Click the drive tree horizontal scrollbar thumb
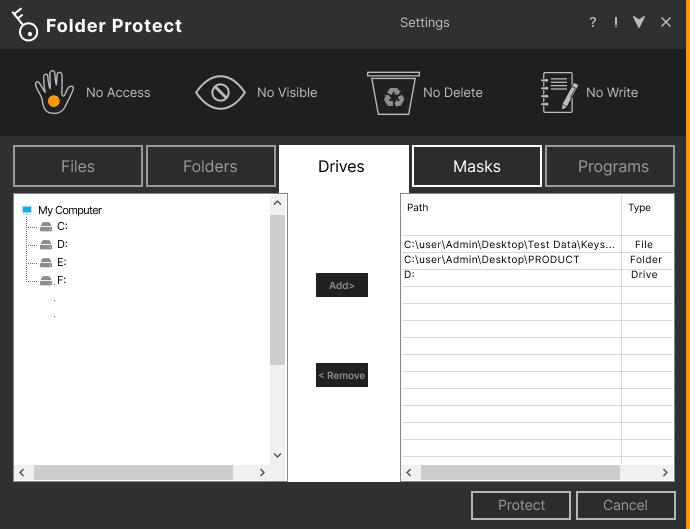This screenshot has width=690, height=529. [x=133, y=472]
